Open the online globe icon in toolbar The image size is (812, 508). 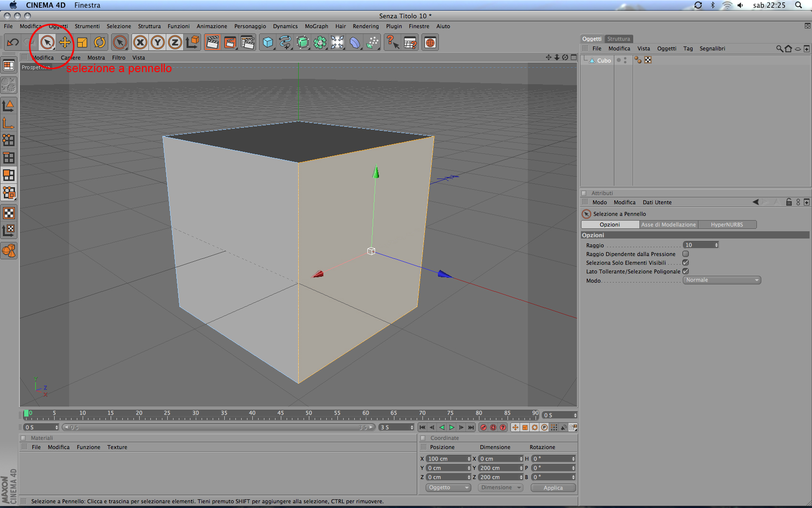coord(430,43)
